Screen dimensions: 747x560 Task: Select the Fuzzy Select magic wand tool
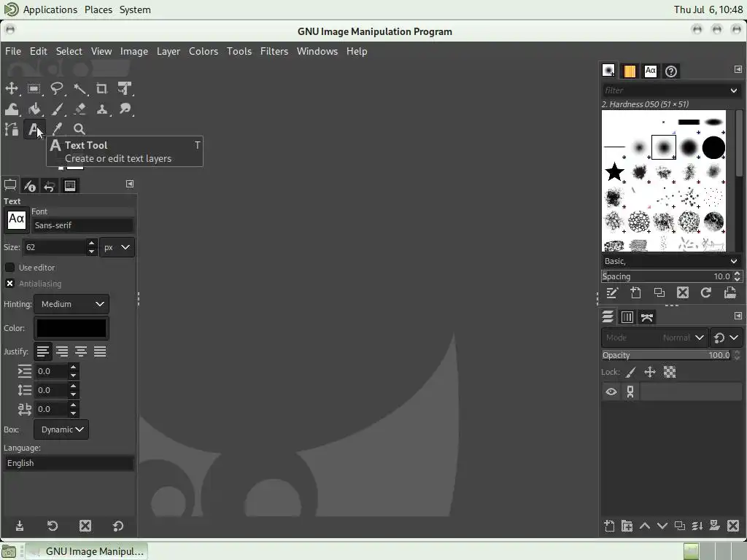pos(80,88)
